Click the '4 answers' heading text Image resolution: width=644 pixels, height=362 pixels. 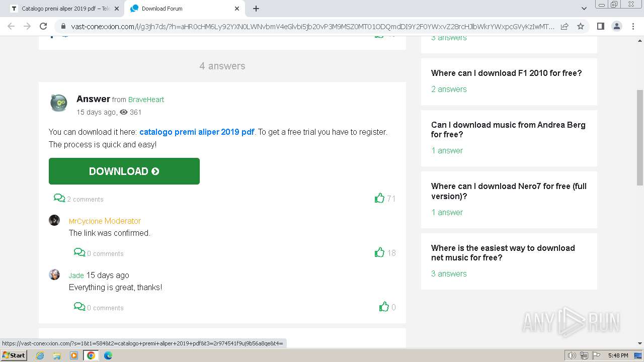(222, 66)
